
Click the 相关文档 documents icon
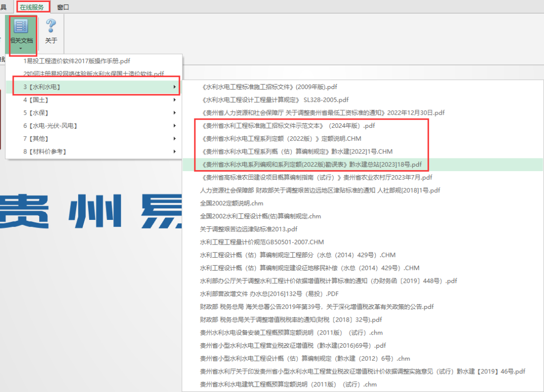[x=21, y=27]
